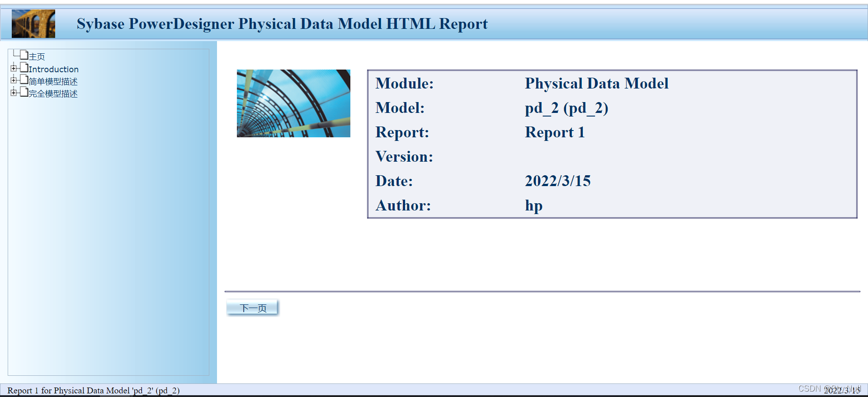Click the 'Report 1' report value
Screen dimensions: 868x397
[x=555, y=132]
